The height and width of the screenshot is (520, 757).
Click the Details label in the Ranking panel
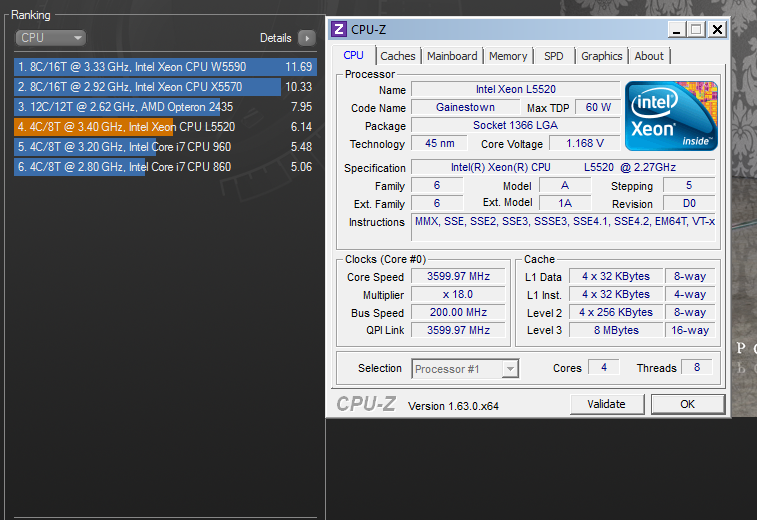pos(276,38)
